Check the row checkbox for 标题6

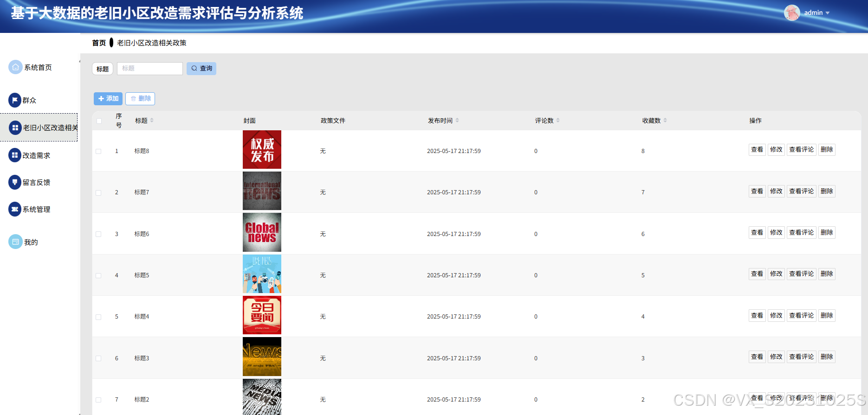pyautogui.click(x=98, y=234)
